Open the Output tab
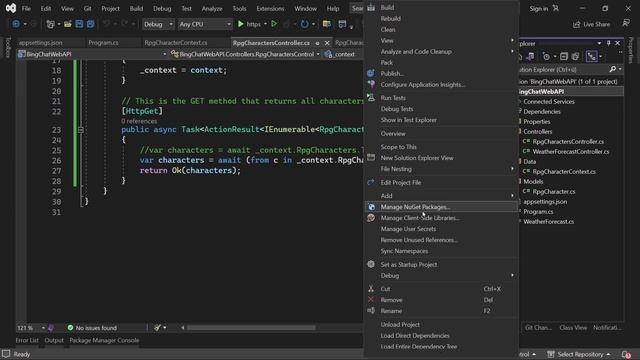This screenshot has height=360, width=640. pos(54,340)
